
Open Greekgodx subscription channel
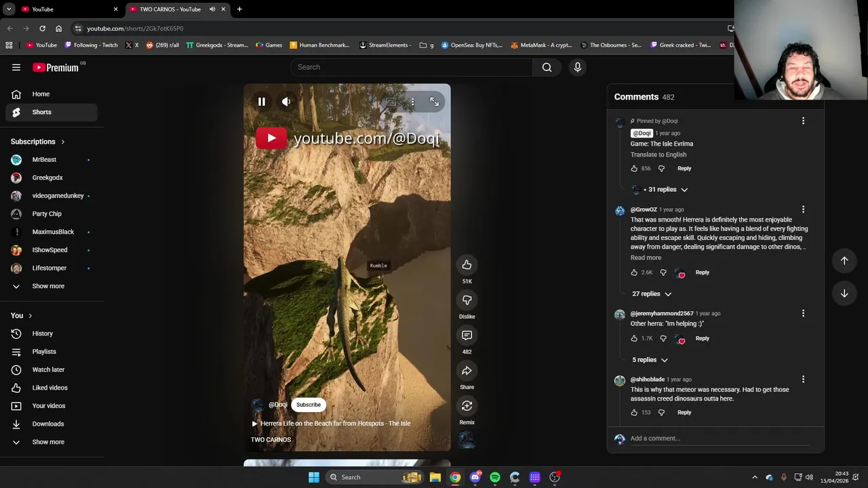pos(52,178)
